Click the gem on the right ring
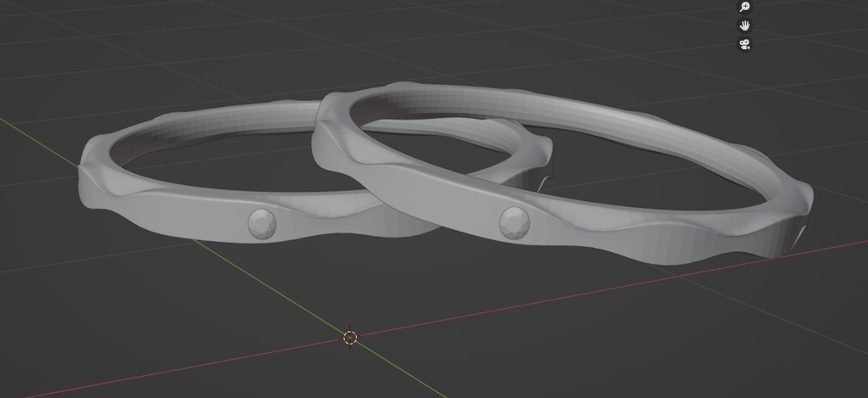 515,223
